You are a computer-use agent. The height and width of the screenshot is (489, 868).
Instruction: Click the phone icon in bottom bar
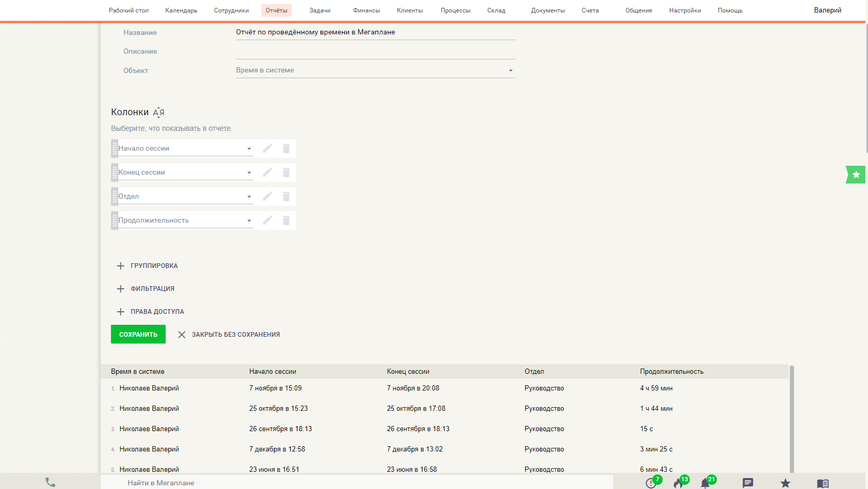[x=51, y=483]
